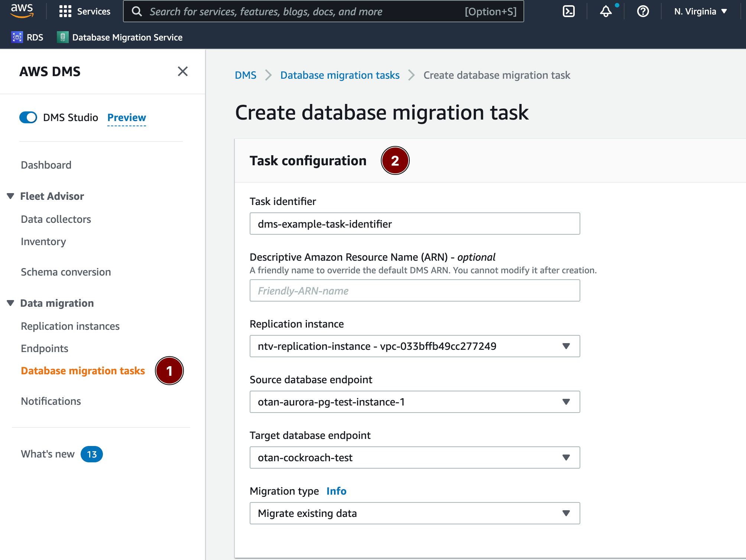Open What's new in the sidebar
Image resolution: width=746 pixels, height=560 pixels.
[48, 454]
